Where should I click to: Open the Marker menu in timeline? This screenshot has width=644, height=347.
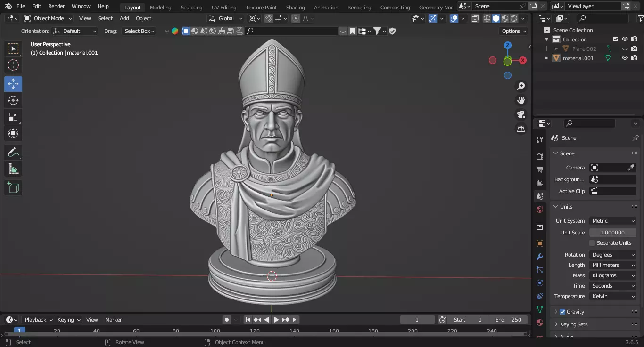click(x=113, y=320)
